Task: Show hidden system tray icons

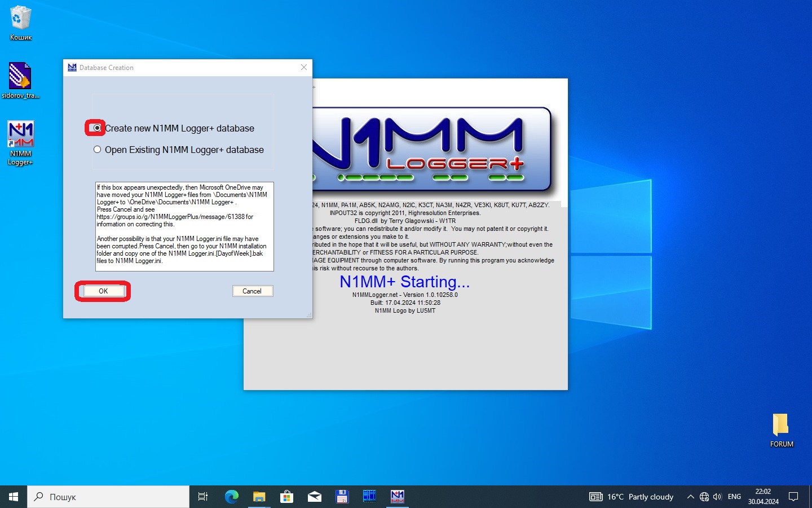Action: coord(690,497)
